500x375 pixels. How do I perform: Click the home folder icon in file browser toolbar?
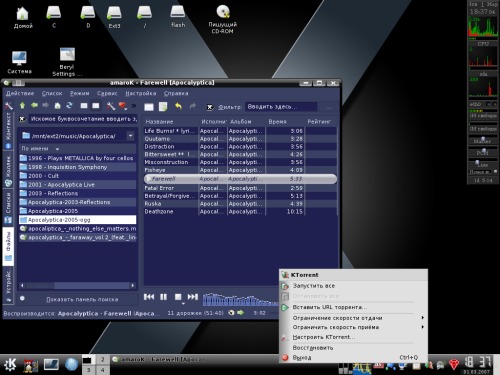tap(57, 106)
